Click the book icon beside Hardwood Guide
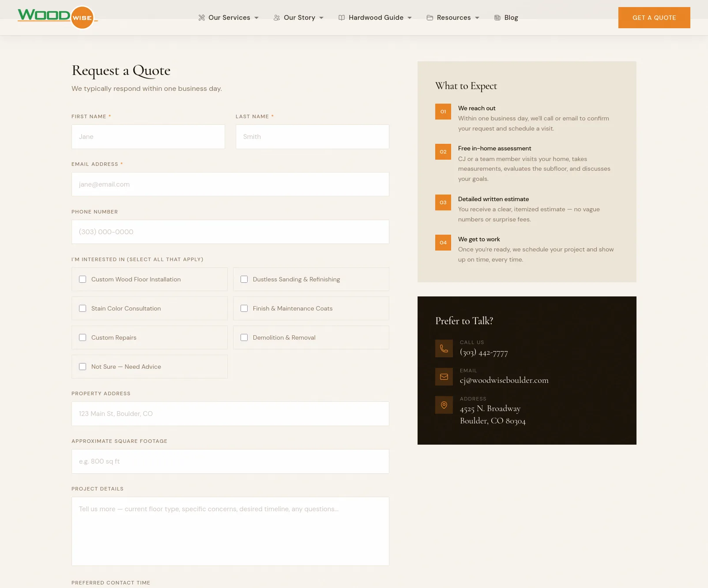708x588 pixels. click(x=342, y=18)
